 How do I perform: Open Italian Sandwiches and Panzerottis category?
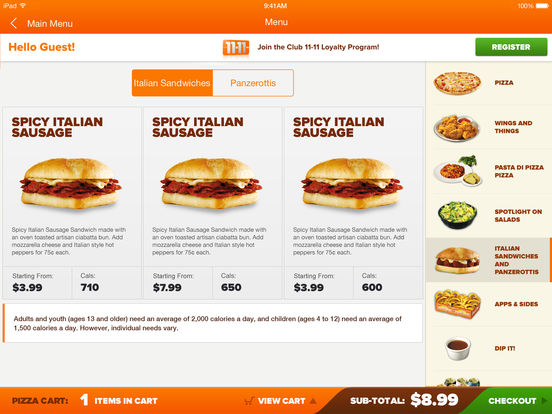pyautogui.click(x=488, y=260)
